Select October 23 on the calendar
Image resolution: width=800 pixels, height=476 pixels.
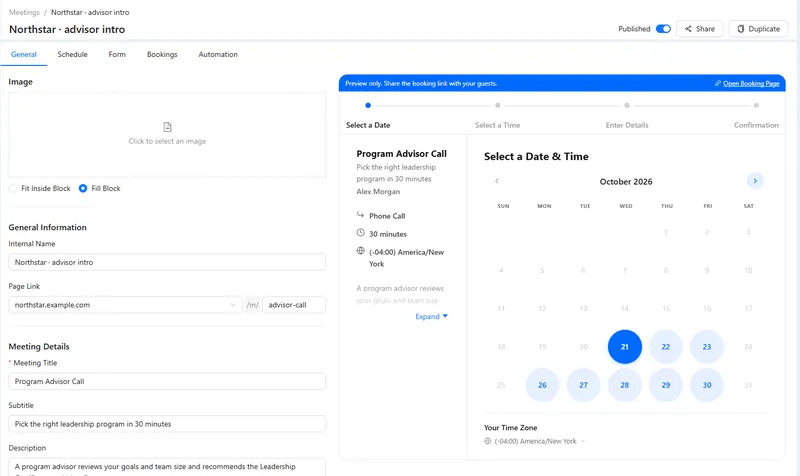click(707, 347)
